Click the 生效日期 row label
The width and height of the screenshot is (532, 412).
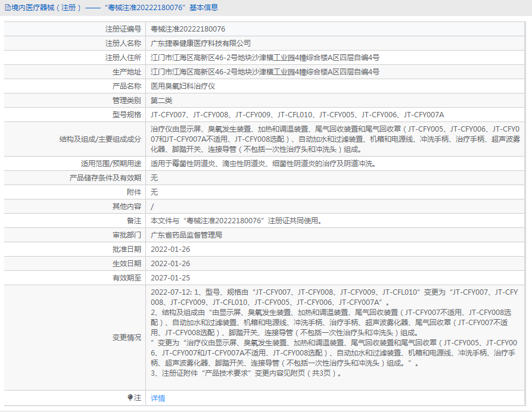point(126,263)
